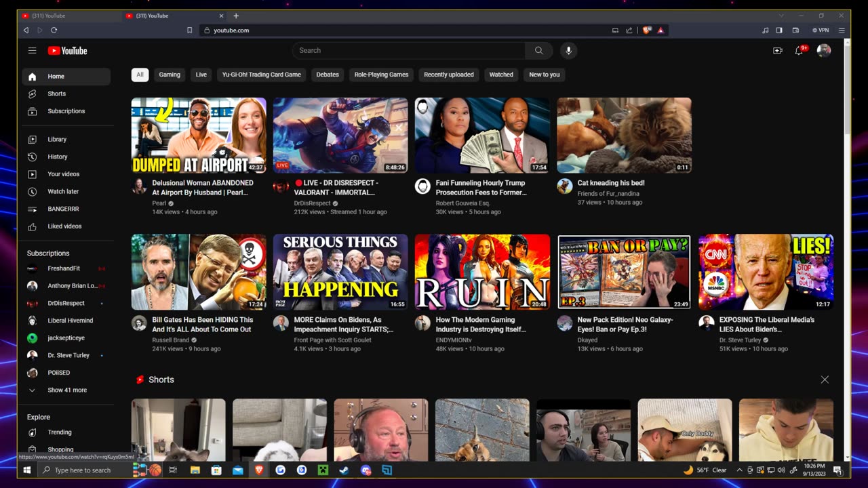Select the Debates filter chip
The height and width of the screenshot is (488, 868).
328,75
